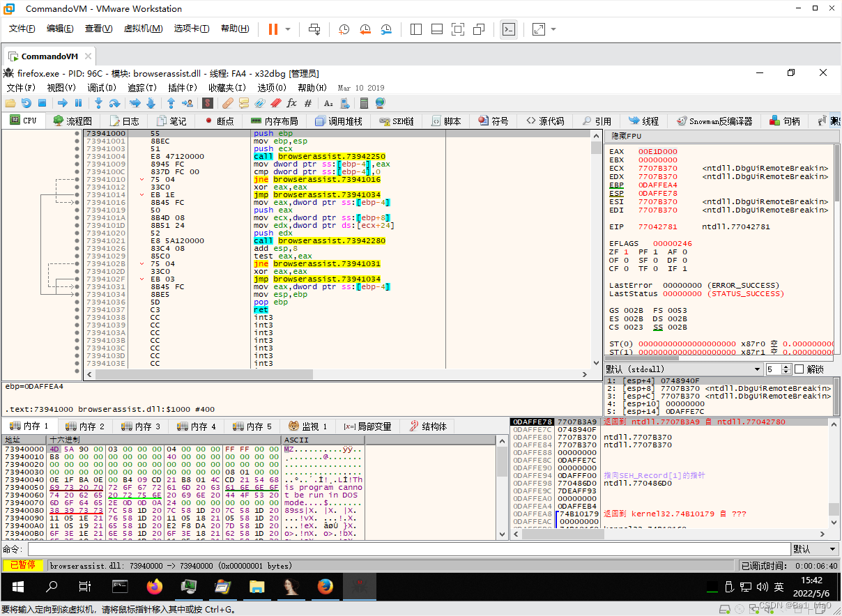Click the Comments speech bubble icon
The height and width of the screenshot is (616, 842).
click(x=244, y=103)
